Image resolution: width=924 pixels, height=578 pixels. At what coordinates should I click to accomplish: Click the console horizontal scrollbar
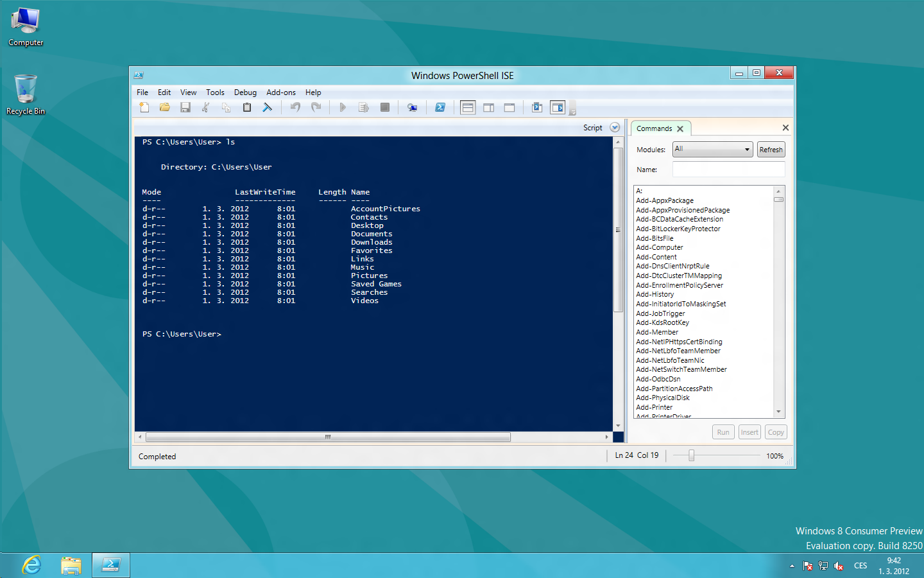[x=328, y=437]
